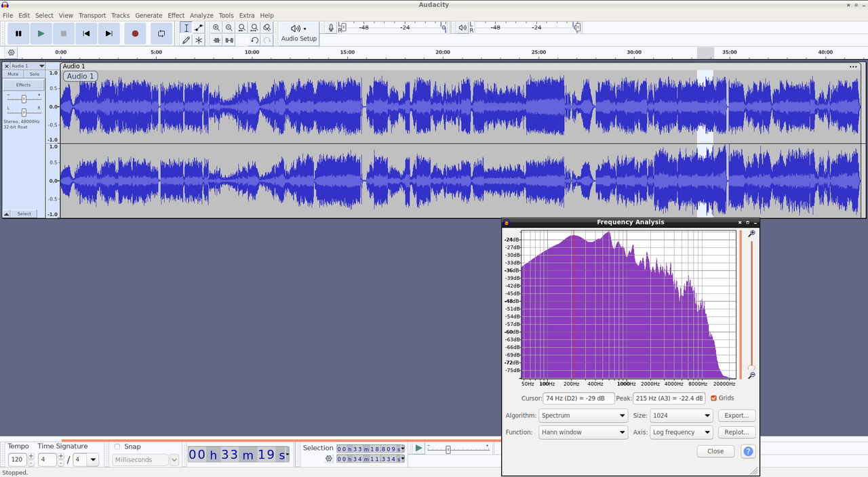Screen dimensions: 868x477
Task: Click the record meter microphone icon
Action: click(331, 28)
